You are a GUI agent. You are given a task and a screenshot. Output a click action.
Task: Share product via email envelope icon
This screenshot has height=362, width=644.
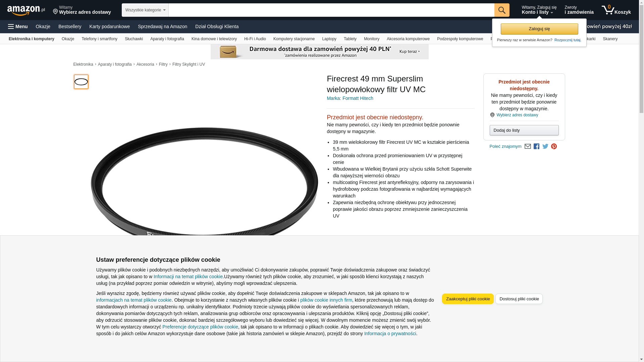pos(528,146)
